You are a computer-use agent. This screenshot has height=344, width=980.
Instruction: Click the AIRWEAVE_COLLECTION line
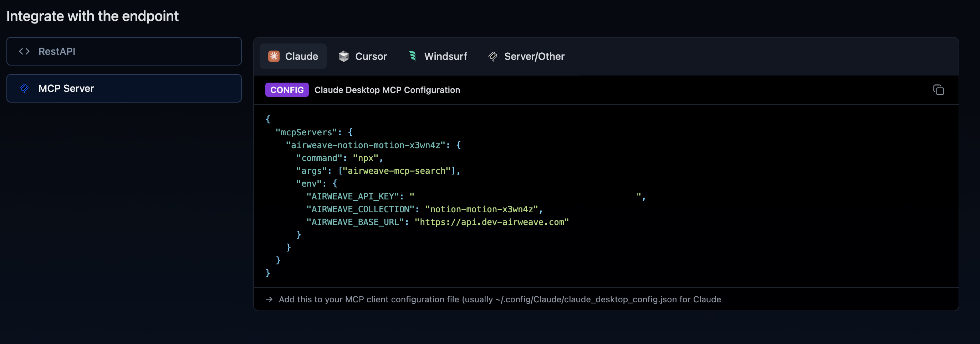click(x=425, y=209)
